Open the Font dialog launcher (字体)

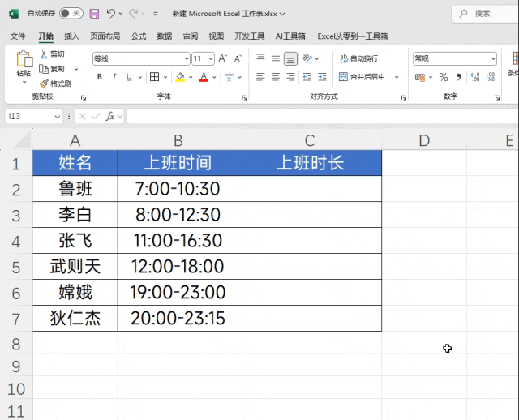[x=244, y=97]
